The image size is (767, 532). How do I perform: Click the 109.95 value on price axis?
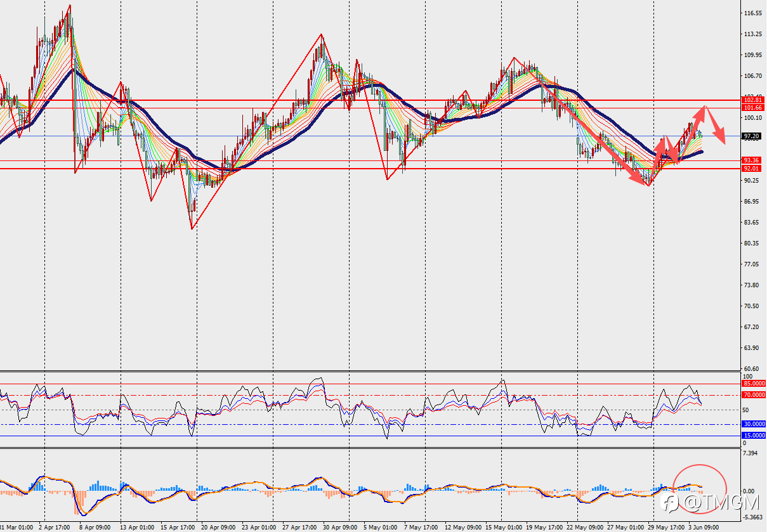[x=754, y=55]
